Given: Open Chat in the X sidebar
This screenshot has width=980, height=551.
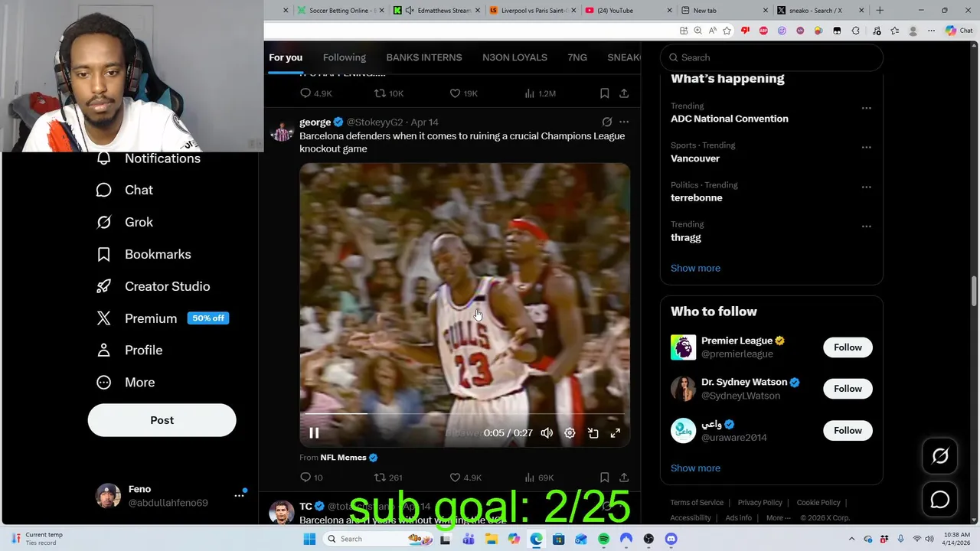Looking at the screenshot, I should point(125,190).
